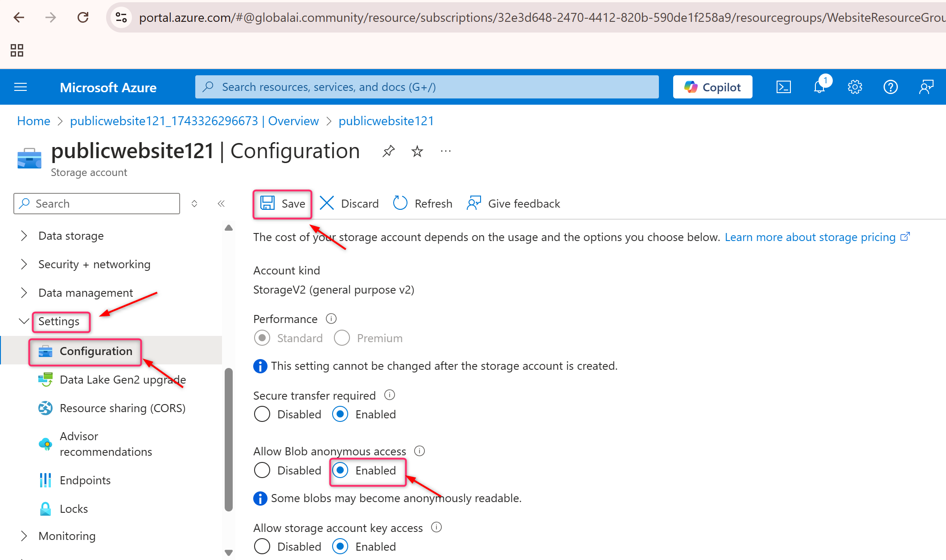Set Secure transfer required to Enabled
This screenshot has height=560, width=946.
click(x=340, y=414)
